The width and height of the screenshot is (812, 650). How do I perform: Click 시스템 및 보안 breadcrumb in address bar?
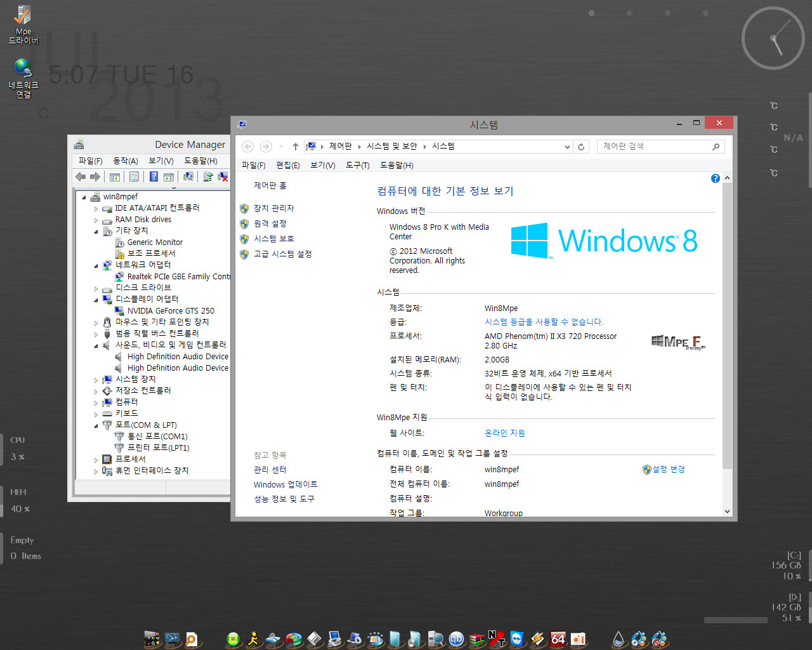392,147
